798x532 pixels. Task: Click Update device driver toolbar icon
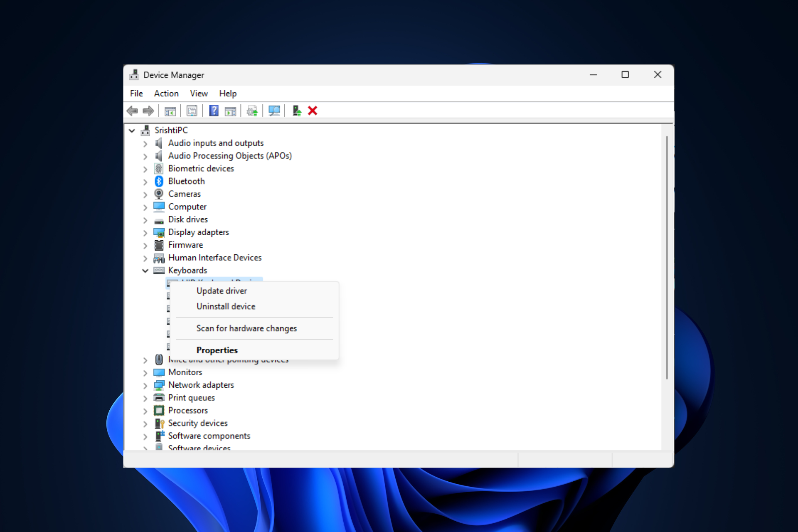252,111
